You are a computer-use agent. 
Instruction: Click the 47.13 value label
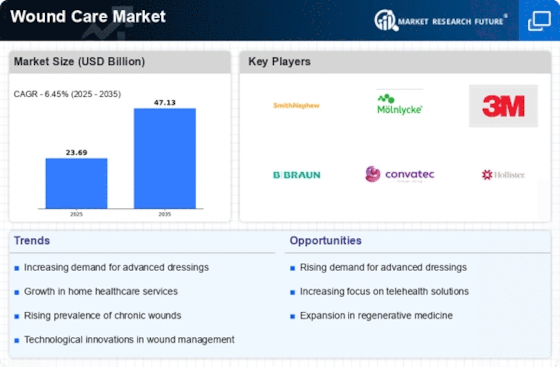click(165, 102)
